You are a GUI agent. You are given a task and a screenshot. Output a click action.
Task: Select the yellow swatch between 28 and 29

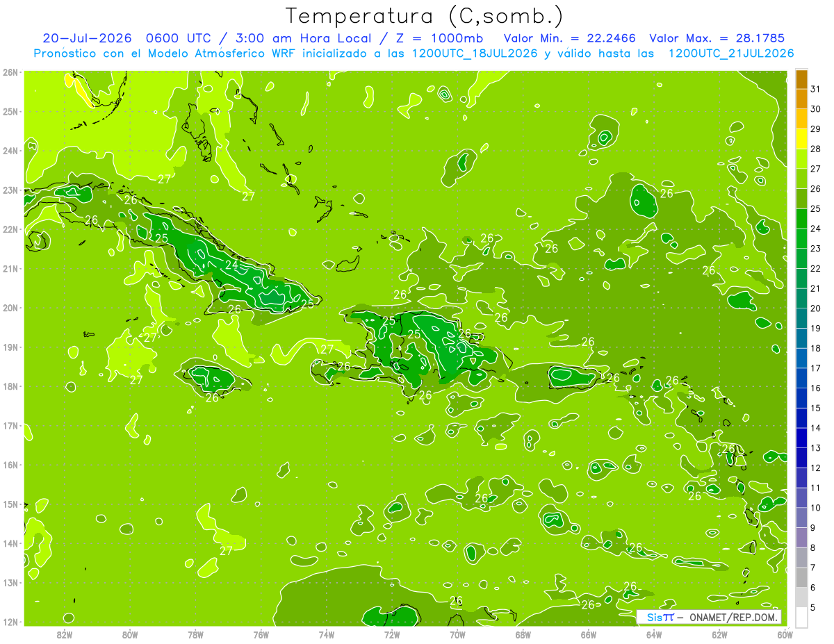802,139
